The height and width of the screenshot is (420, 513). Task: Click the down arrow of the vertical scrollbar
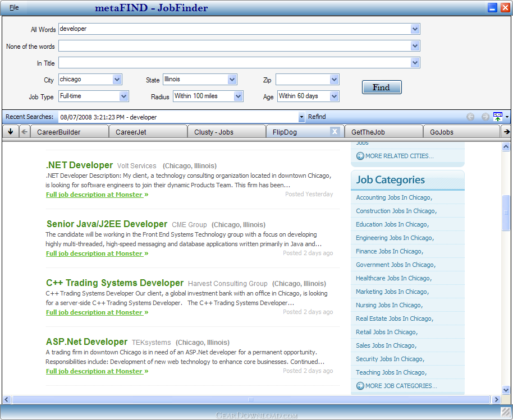tap(506, 390)
